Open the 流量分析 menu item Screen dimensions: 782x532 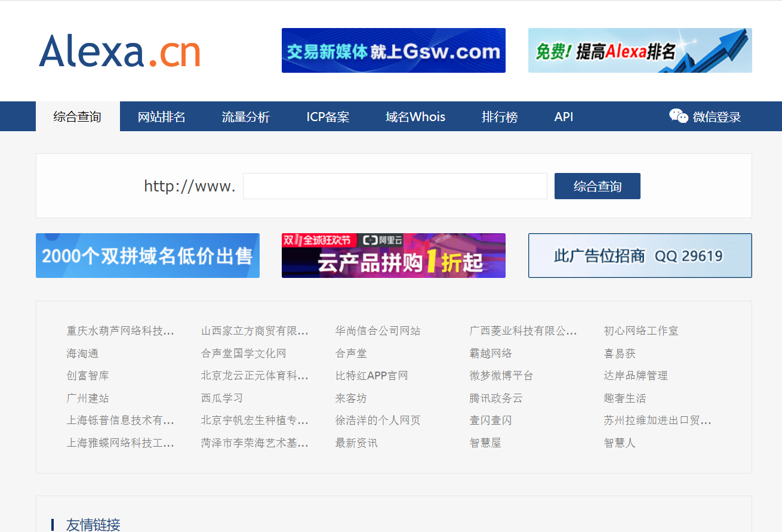245,117
